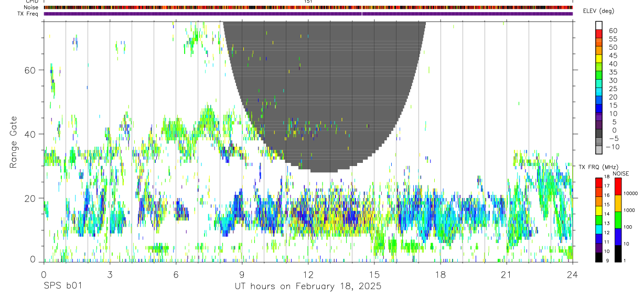Viewport: 644px width, 297px height.
Task: Click the gray shaded dome in the plot
Action: click(x=324, y=97)
